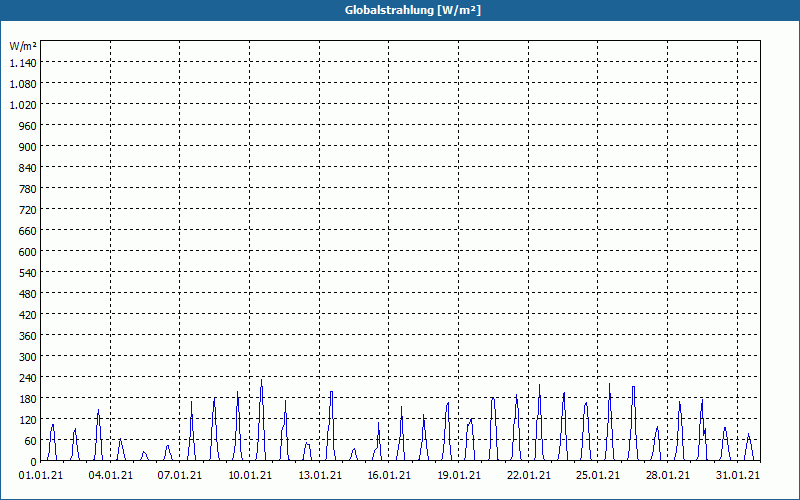
Task: Click the 240 y-axis label
Action: click(28, 378)
